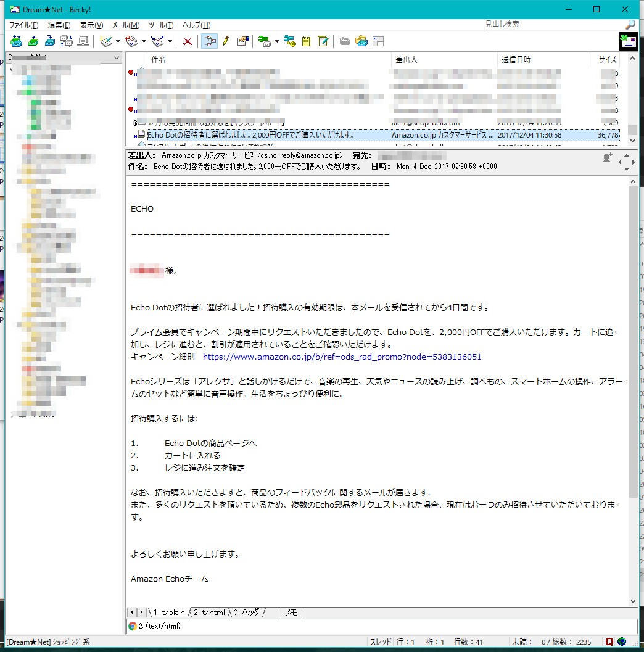Viewport: 644px width, 652px height.
Task: Click the message list scrollbar down arrow
Action: click(632, 141)
